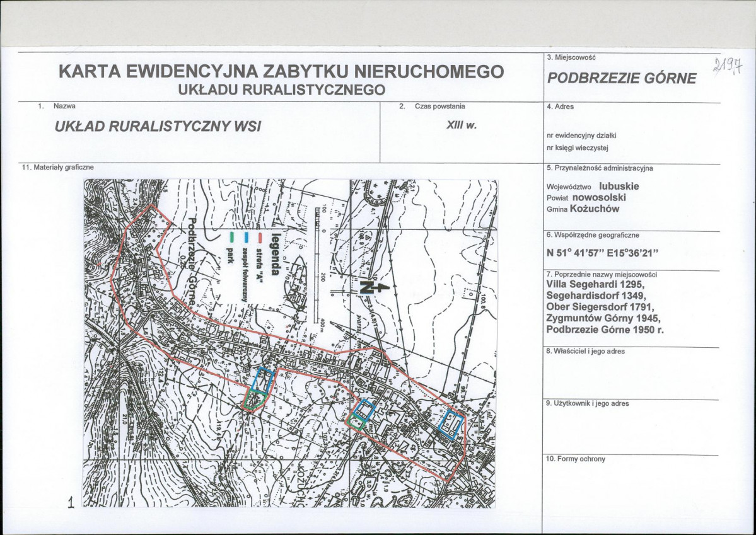Click the date value XIII w.
Image resolution: width=756 pixels, height=535 pixels.
click(461, 125)
